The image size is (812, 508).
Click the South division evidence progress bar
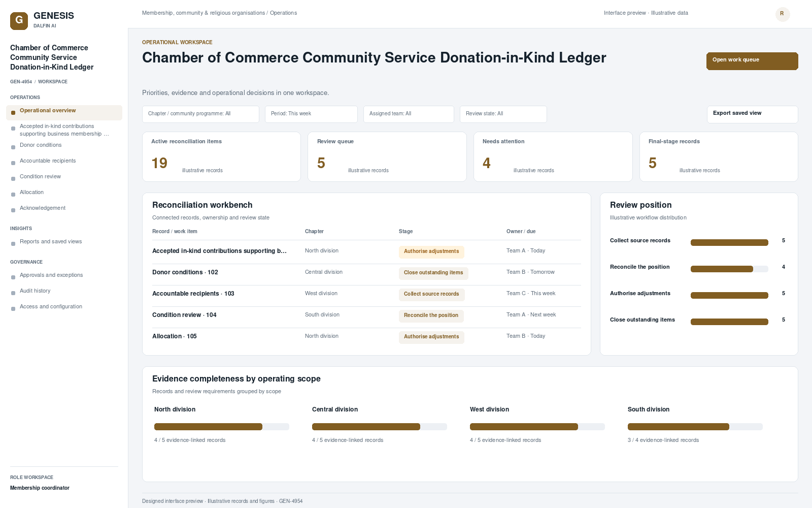point(695,427)
